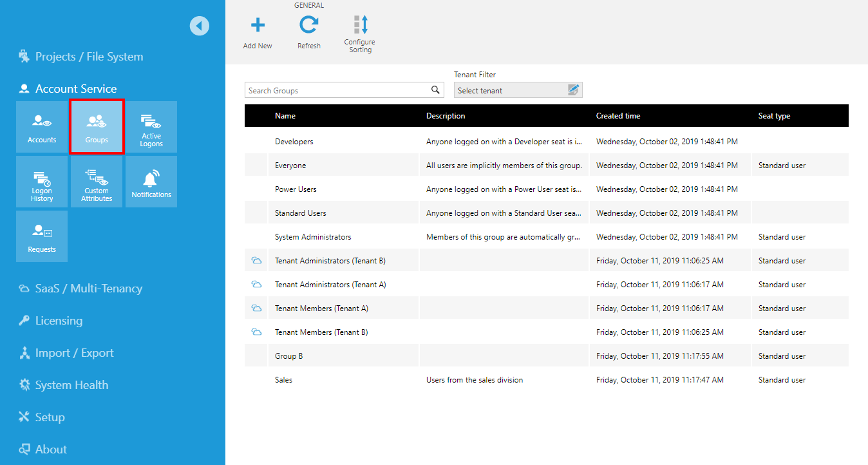Viewport: 868px width, 465px height.
Task: Click 'Users from the sales division' description
Action: pyautogui.click(x=475, y=380)
